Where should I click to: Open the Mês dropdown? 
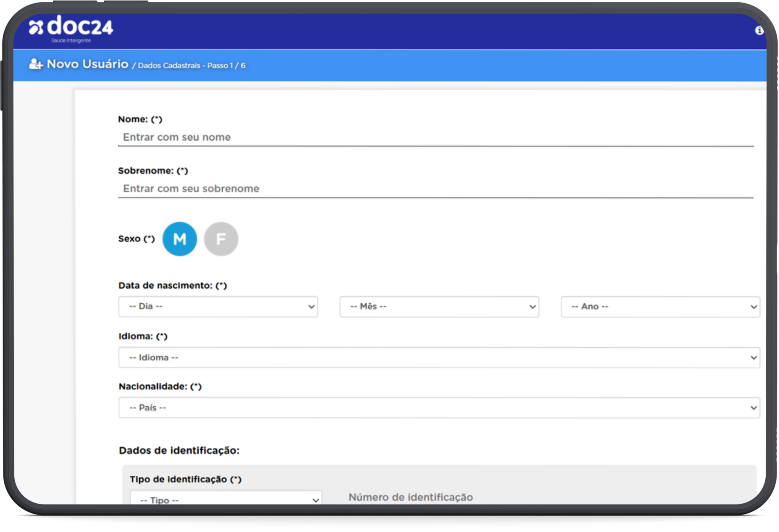tap(439, 306)
